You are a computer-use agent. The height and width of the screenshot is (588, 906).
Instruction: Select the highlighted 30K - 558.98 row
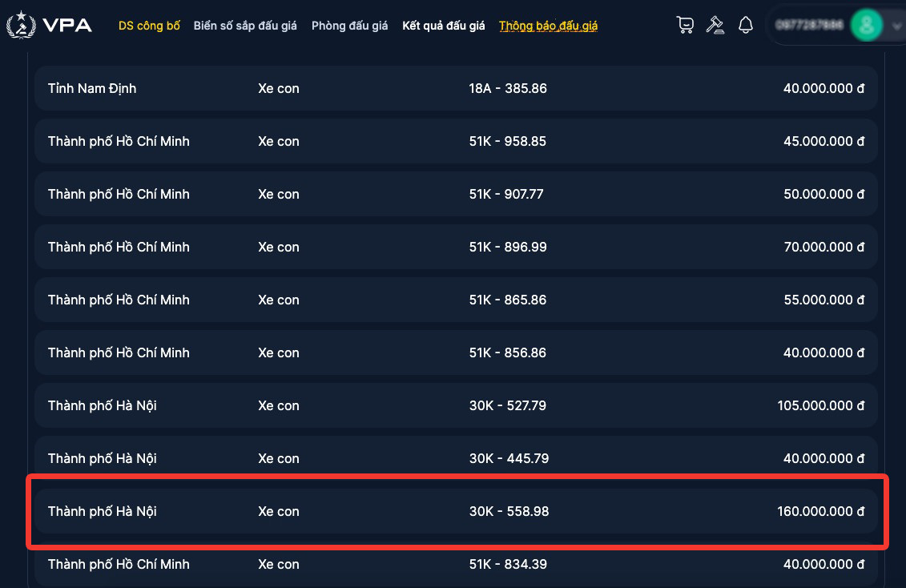click(455, 511)
